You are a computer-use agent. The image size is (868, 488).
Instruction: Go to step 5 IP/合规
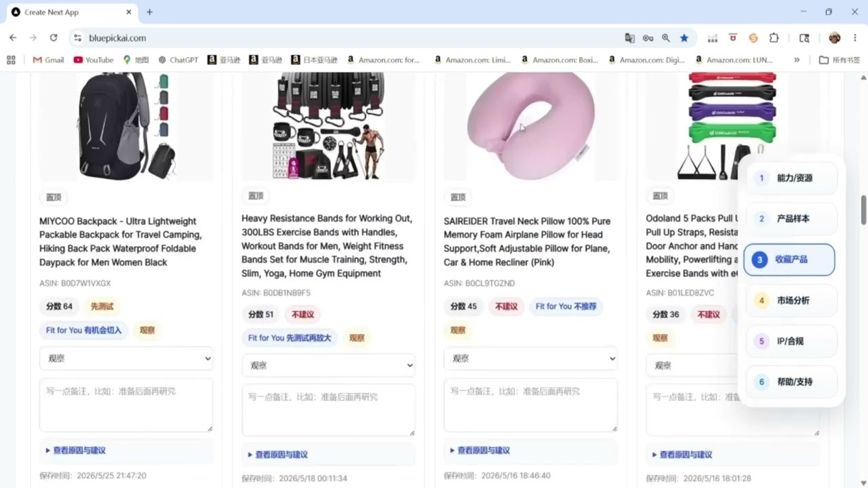click(x=791, y=341)
